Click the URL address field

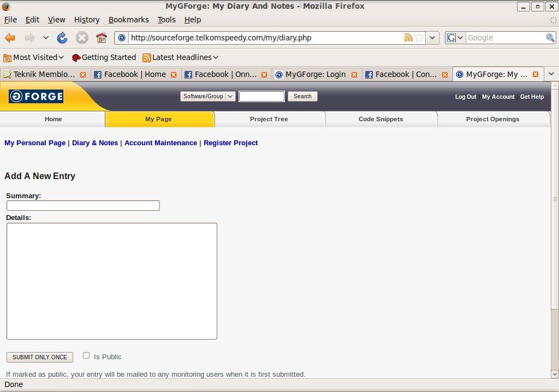click(x=266, y=38)
